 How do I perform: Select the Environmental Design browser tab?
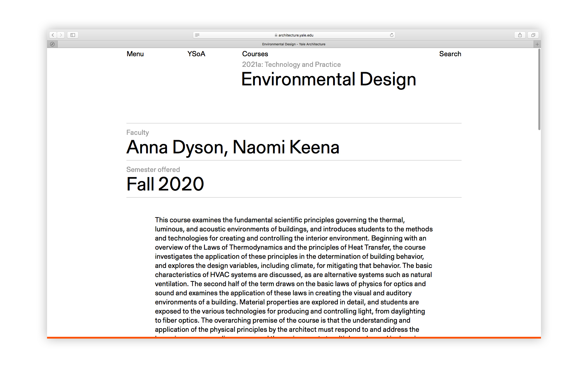click(x=293, y=44)
